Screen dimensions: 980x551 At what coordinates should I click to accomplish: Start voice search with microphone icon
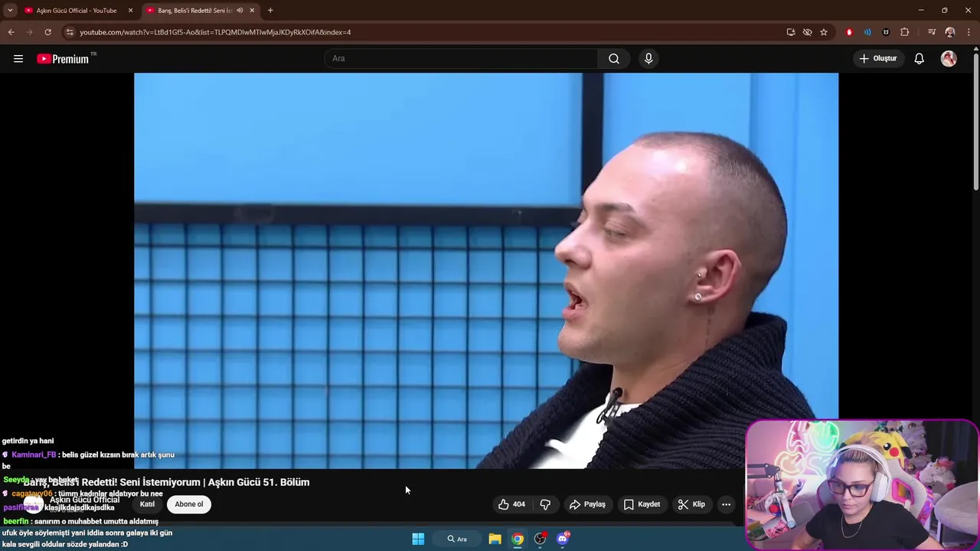pyautogui.click(x=648, y=59)
